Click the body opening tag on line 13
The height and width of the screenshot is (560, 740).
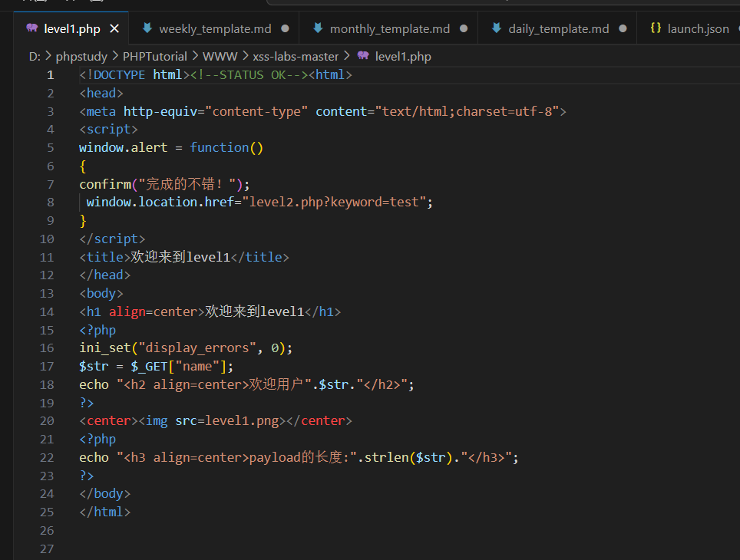(101, 294)
